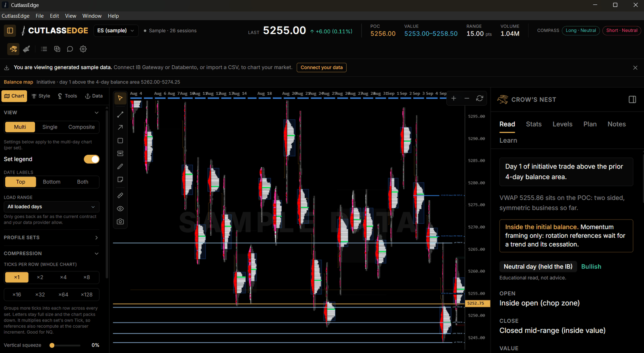Open the Stats tab in Crow's Nest
This screenshot has width=644, height=353.
(x=534, y=124)
